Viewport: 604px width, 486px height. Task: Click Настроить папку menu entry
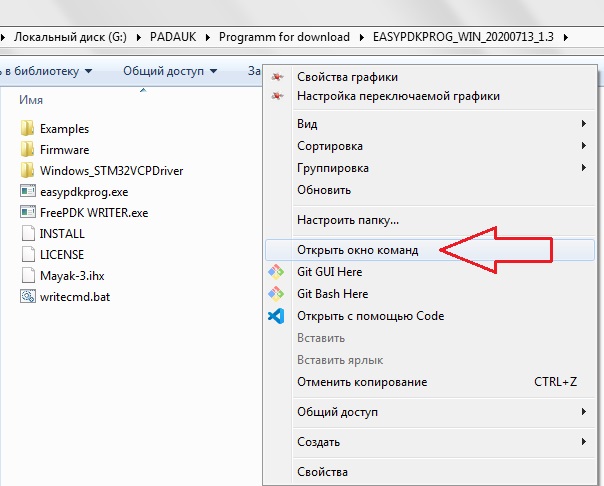[x=347, y=220]
